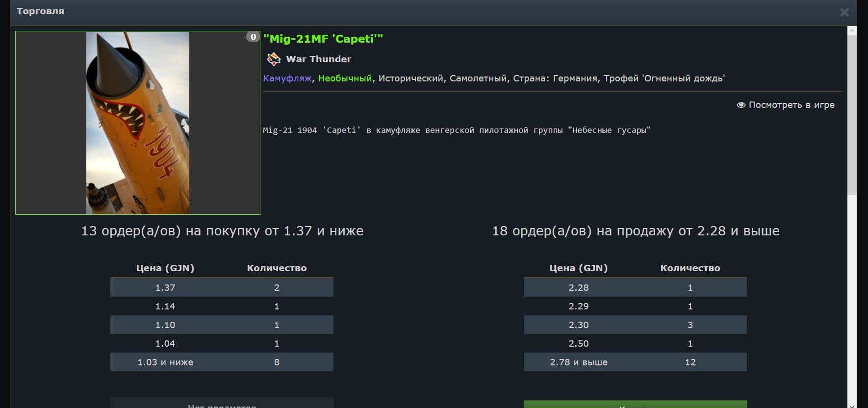
Task: Select buy order price 1.04
Action: click(x=165, y=344)
